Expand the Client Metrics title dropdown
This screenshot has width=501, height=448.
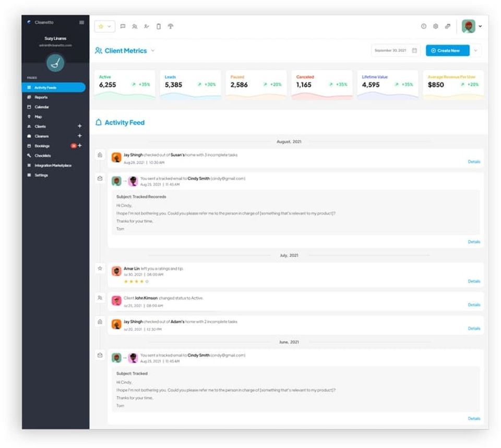tap(153, 51)
